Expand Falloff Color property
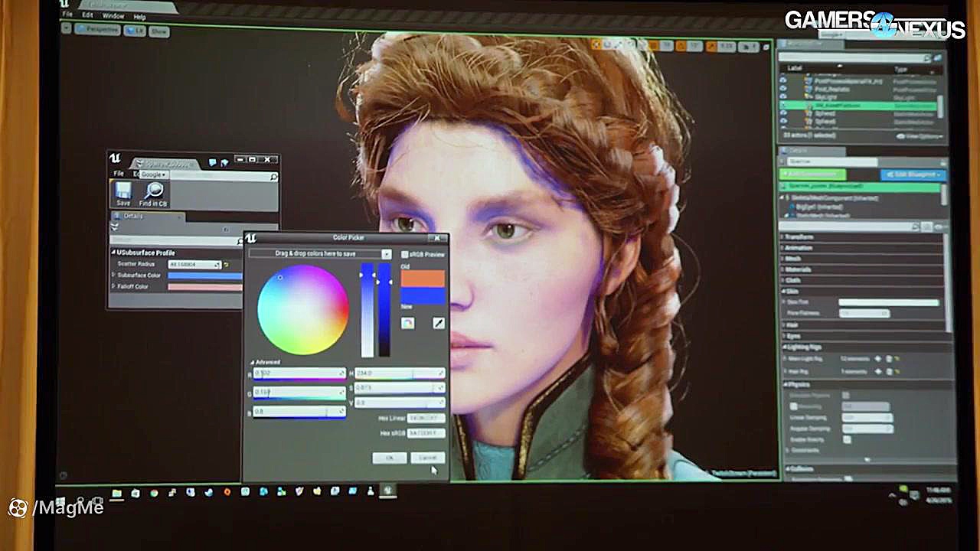 pyautogui.click(x=114, y=286)
